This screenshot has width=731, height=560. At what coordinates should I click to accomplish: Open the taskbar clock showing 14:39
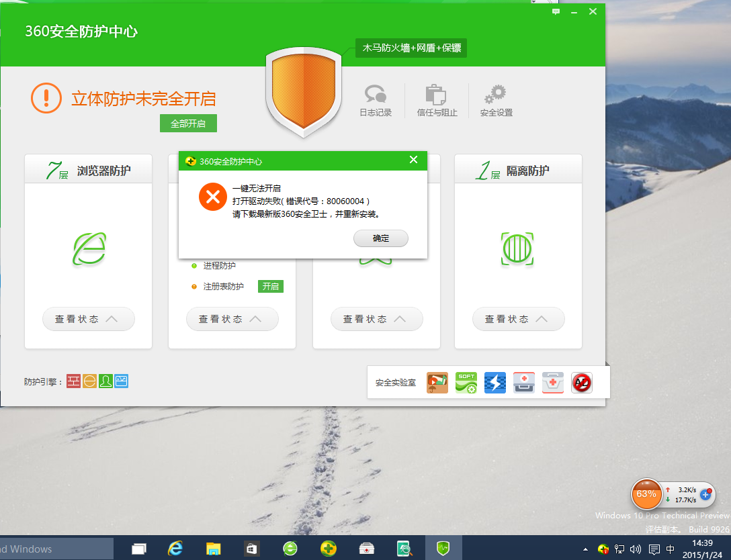click(x=702, y=549)
